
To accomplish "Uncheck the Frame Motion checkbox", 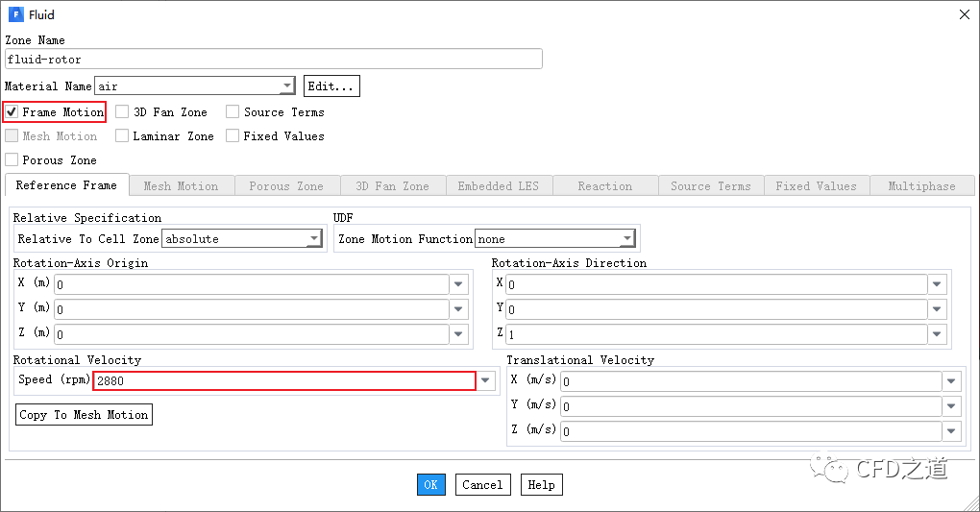I will click(12, 112).
